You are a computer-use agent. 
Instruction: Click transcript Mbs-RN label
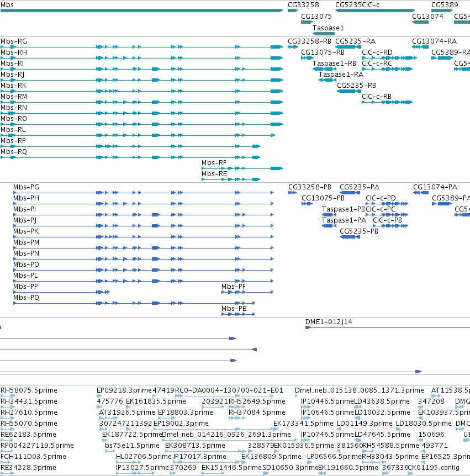[14, 108]
